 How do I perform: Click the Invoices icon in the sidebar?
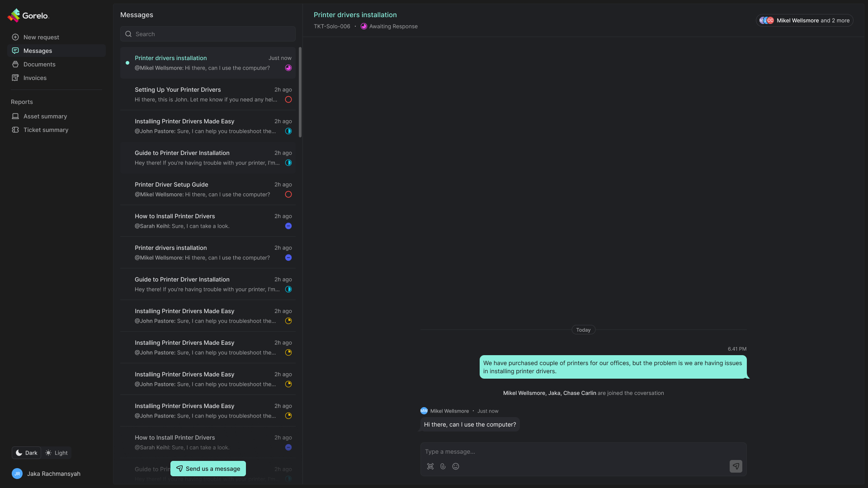point(15,78)
